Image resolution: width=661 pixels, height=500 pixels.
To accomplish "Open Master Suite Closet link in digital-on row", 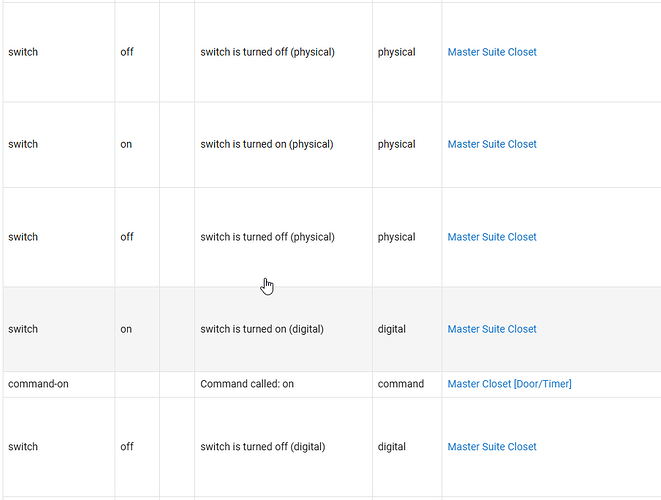I will 492,329.
